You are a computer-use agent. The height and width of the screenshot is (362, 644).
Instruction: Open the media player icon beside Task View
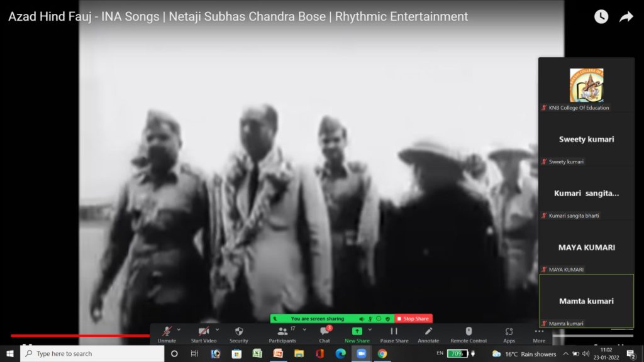(216, 353)
